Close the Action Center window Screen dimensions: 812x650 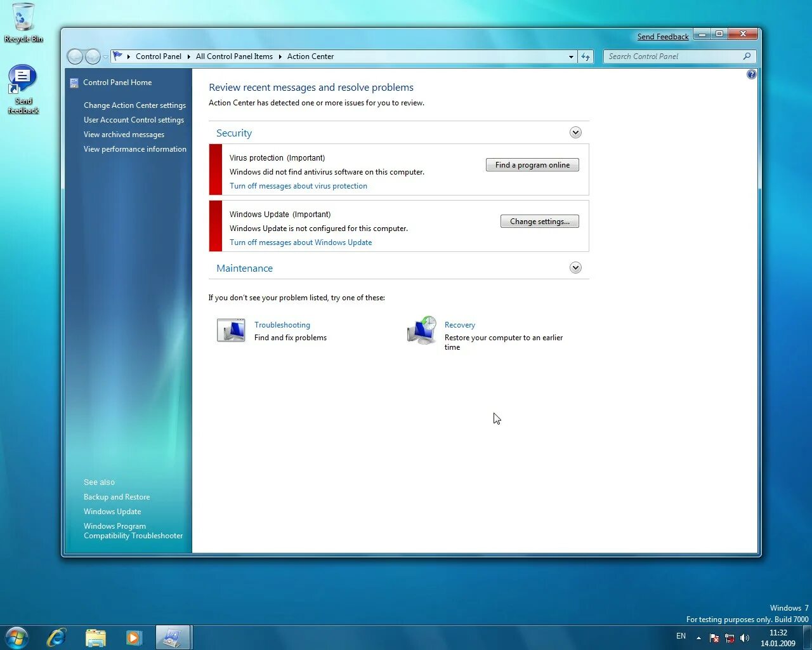coord(743,34)
